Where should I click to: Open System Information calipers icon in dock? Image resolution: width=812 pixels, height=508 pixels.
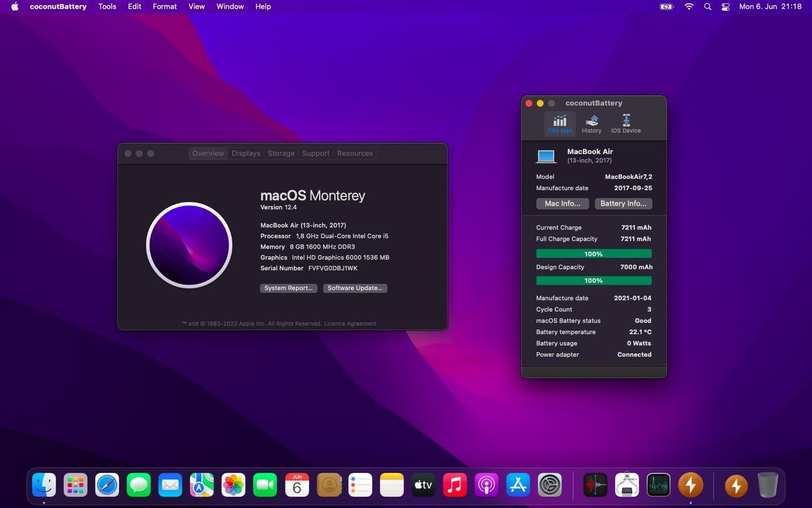(x=626, y=485)
